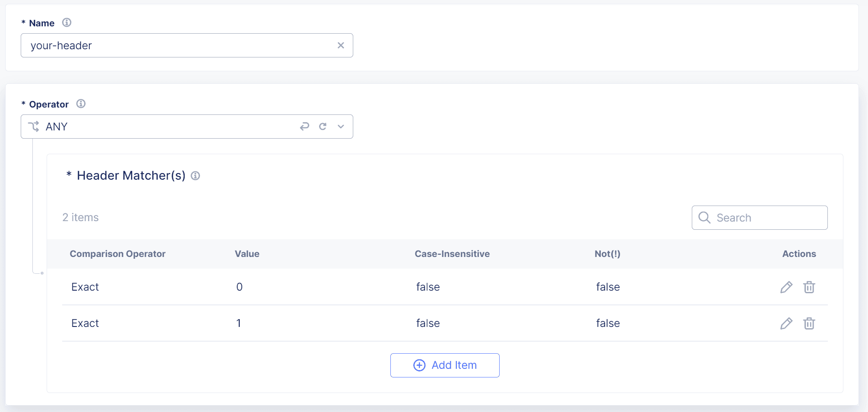The width and height of the screenshot is (868, 412).
Task: Click the search magnifier icon
Action: (x=704, y=218)
